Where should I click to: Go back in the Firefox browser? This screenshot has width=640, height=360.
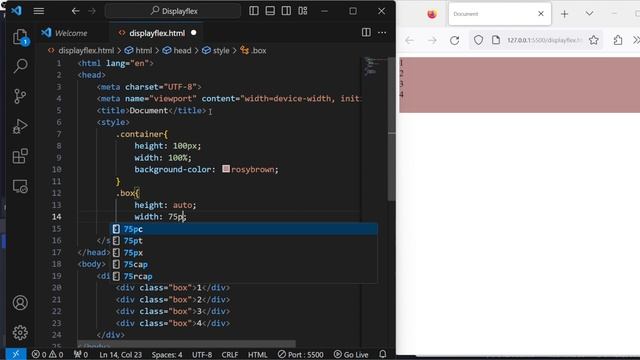[409, 40]
